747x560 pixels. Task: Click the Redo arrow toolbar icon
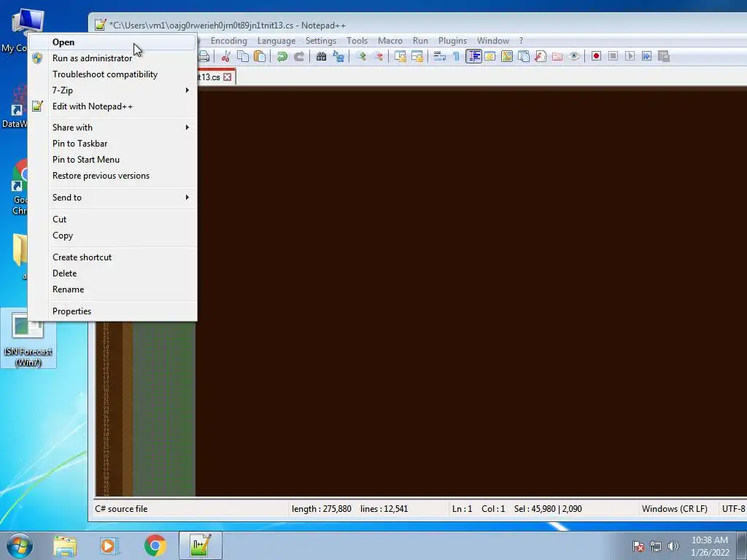point(298,56)
